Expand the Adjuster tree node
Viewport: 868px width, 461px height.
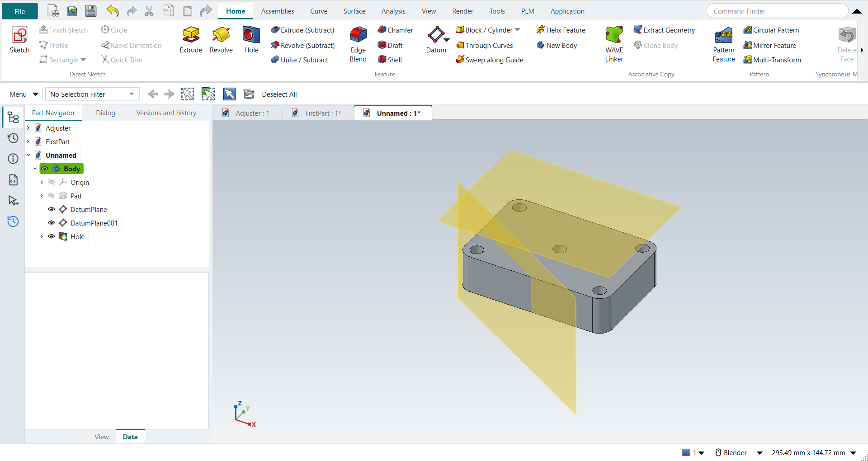pos(28,128)
